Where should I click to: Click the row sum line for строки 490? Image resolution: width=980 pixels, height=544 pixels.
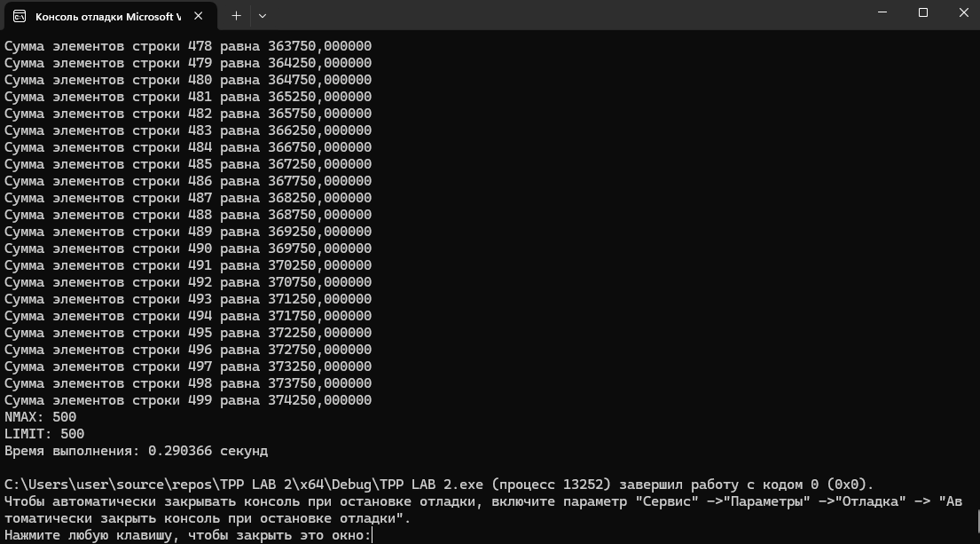coord(188,248)
